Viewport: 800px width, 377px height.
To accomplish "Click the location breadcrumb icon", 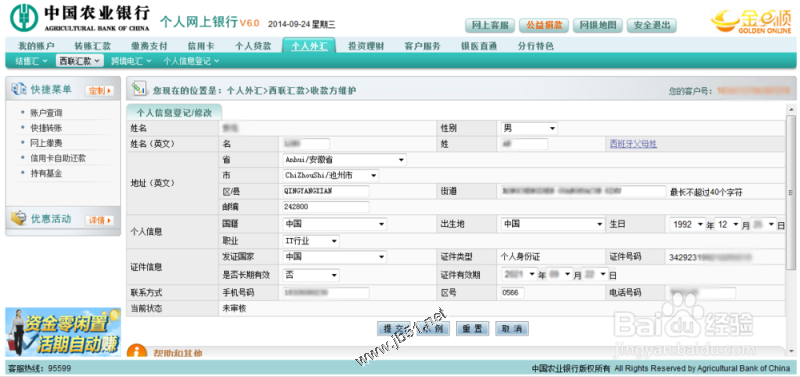I will tap(139, 88).
